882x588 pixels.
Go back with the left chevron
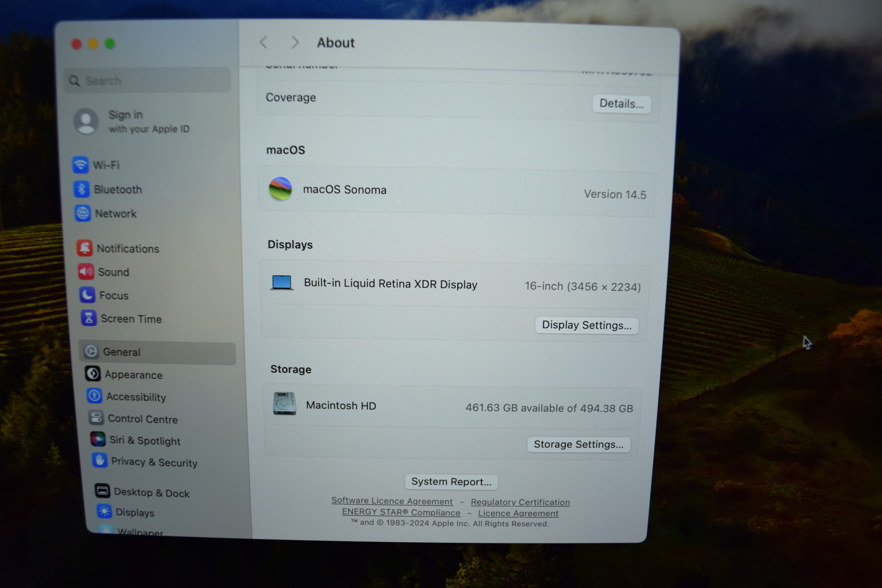coord(264,42)
